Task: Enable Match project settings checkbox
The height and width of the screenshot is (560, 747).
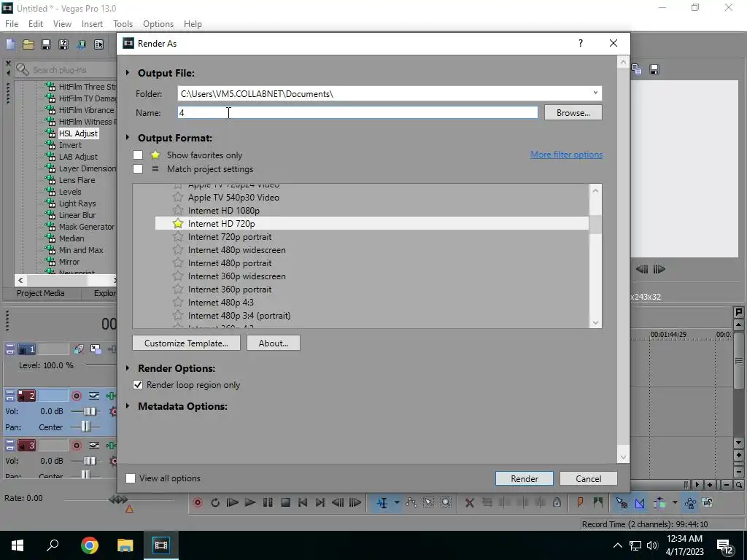Action: pos(138,168)
